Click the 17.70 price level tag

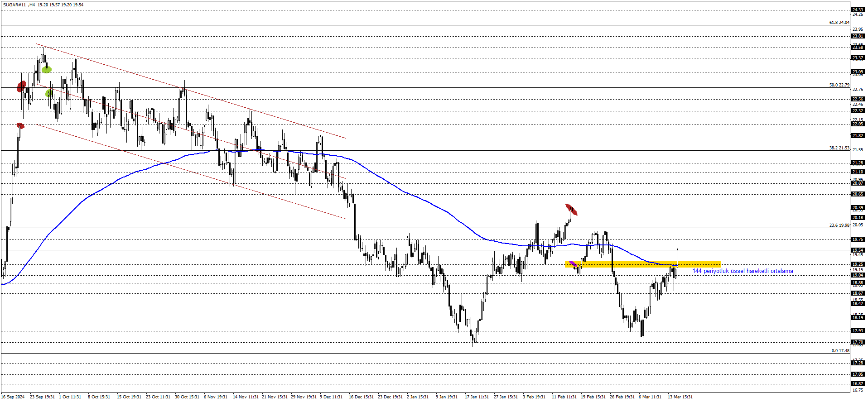(x=858, y=342)
